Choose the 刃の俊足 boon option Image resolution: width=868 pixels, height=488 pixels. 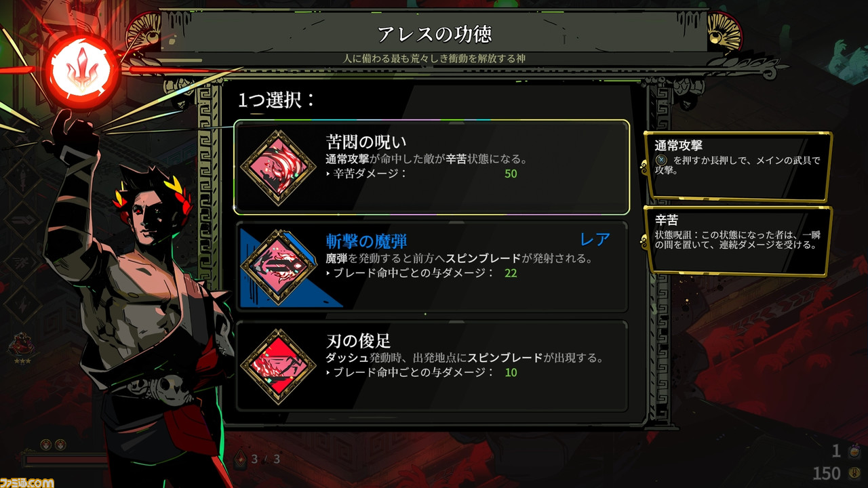431,367
